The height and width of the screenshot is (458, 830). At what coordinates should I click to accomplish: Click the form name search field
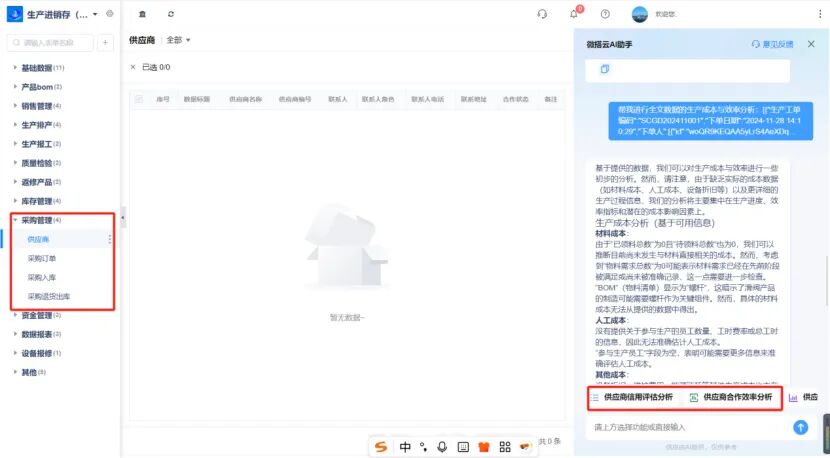tap(50, 42)
